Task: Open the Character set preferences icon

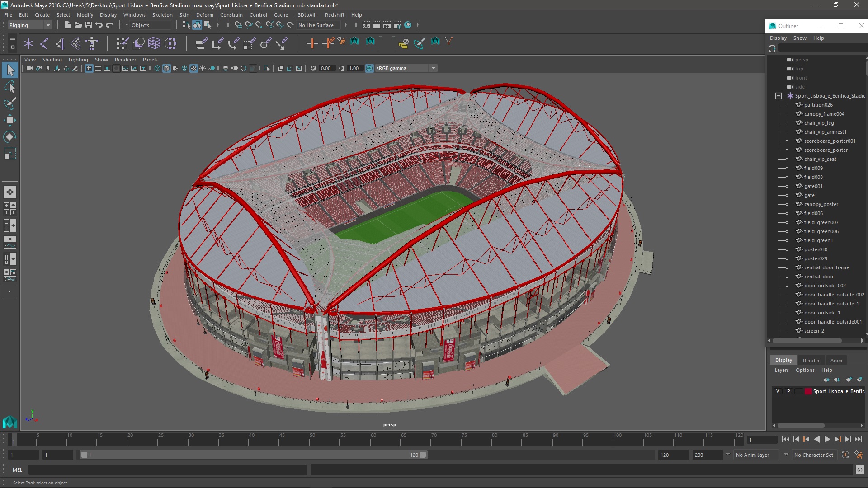Action: coord(859,455)
